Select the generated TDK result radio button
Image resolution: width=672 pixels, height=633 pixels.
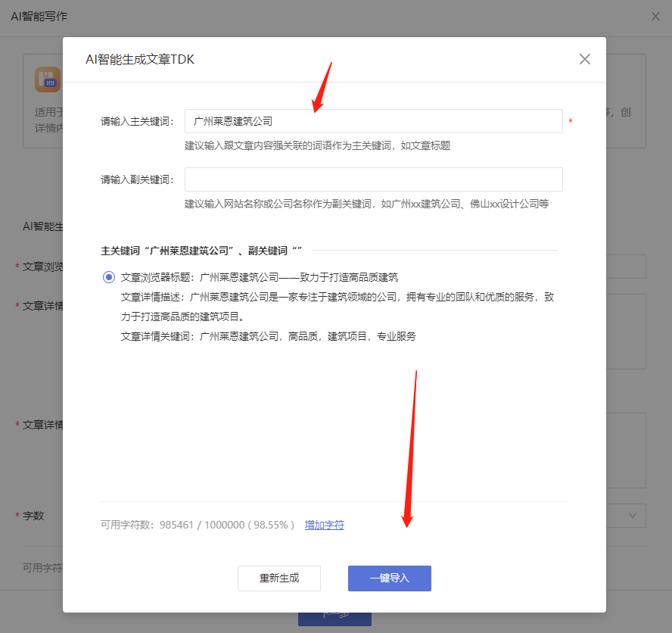click(x=109, y=277)
